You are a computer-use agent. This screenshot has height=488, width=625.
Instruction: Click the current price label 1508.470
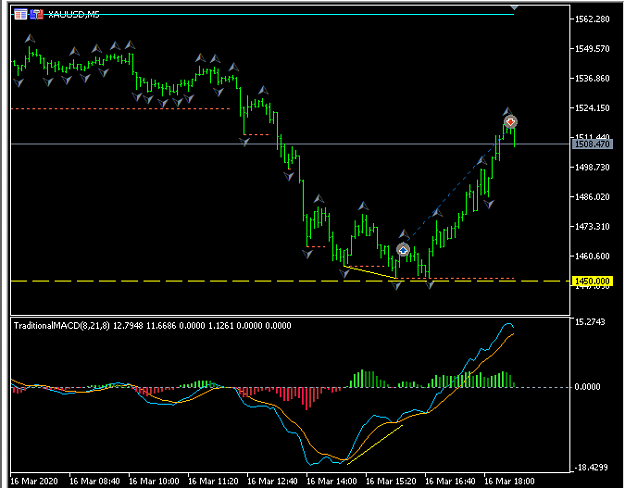click(x=592, y=144)
